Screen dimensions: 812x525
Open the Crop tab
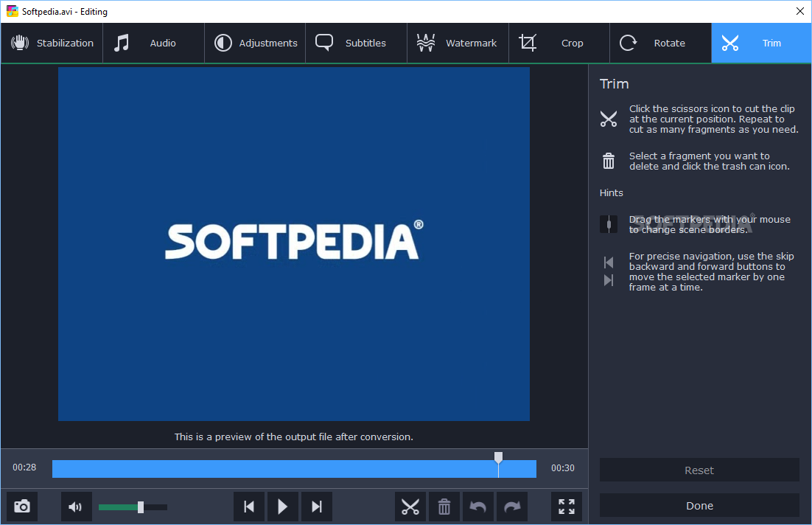[x=559, y=43]
